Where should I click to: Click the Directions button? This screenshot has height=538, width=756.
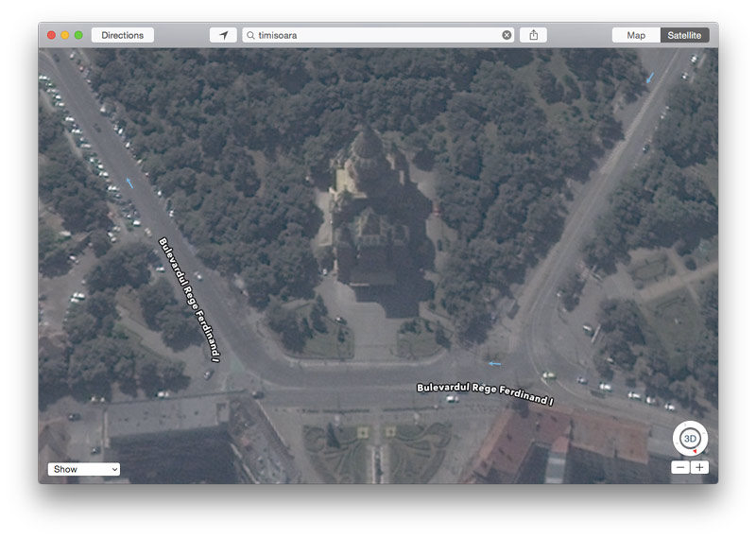click(x=123, y=35)
